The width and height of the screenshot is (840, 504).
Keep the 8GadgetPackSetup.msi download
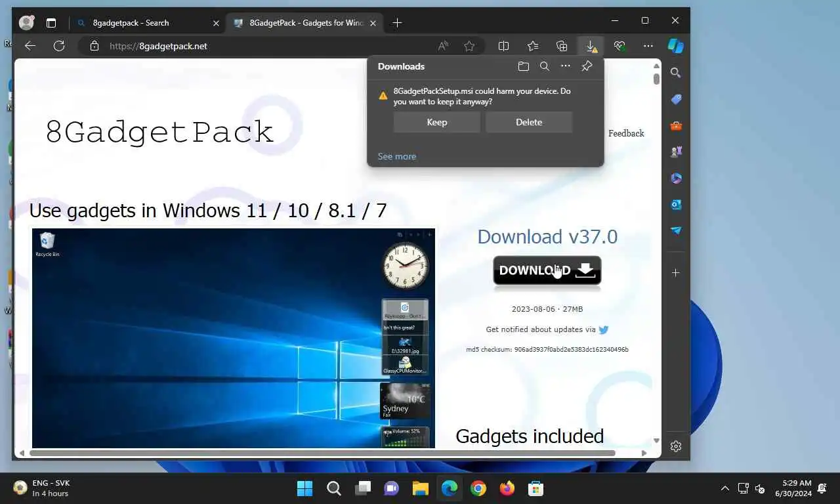[436, 122]
